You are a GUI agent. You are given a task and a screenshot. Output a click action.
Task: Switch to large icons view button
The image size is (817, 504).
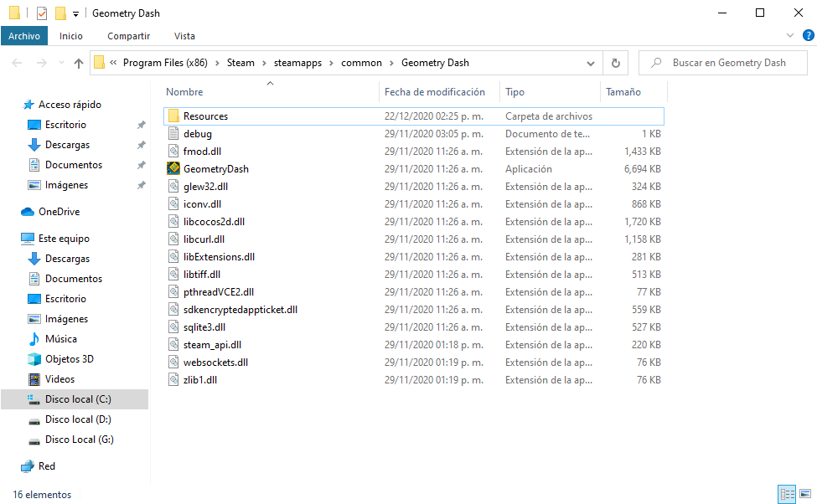click(x=805, y=493)
